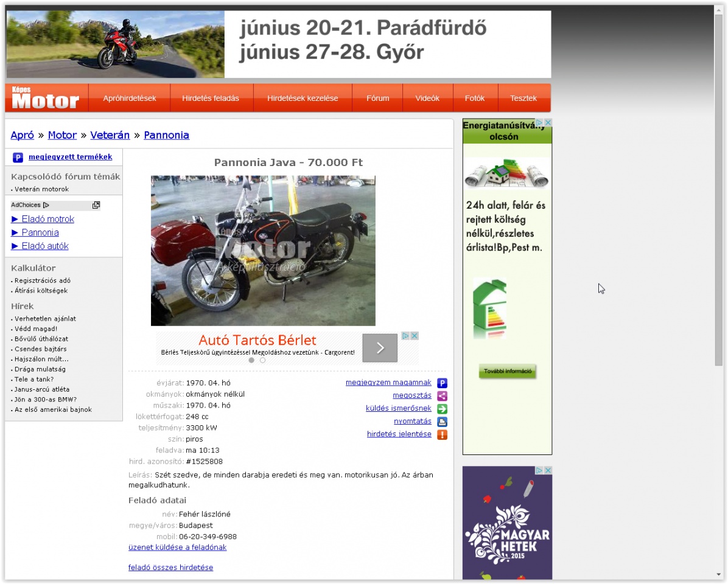The height and width of the screenshot is (584, 728).
Task: Open the 'Regisztrációs adó' calculator link
Action: click(x=43, y=280)
